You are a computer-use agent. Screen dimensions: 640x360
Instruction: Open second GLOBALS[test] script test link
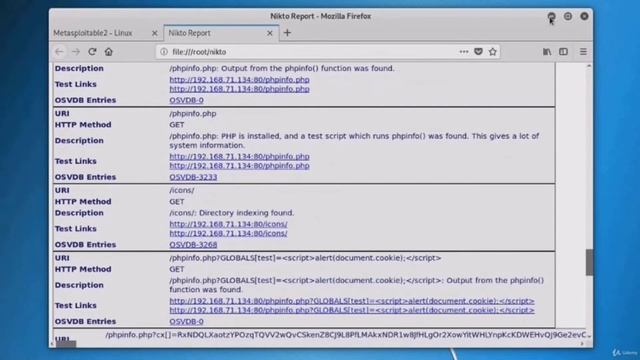tap(352, 310)
